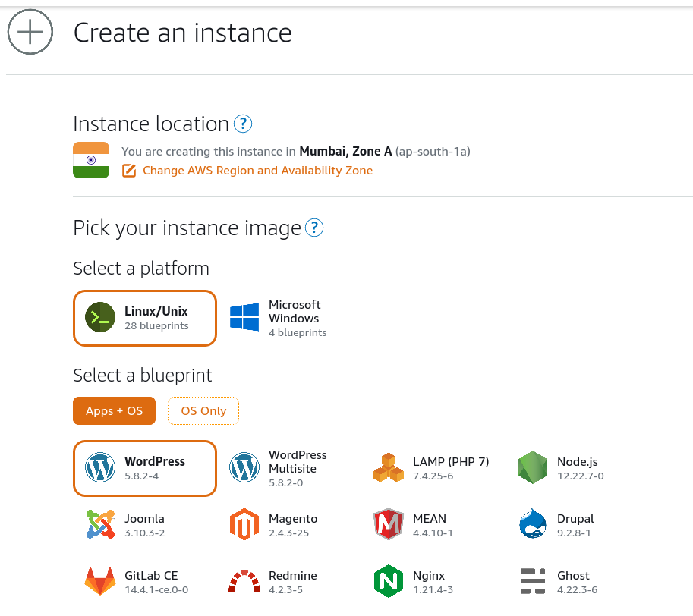Select the Linux/Unix platform label
The width and height of the screenshot is (693, 616).
point(156,311)
